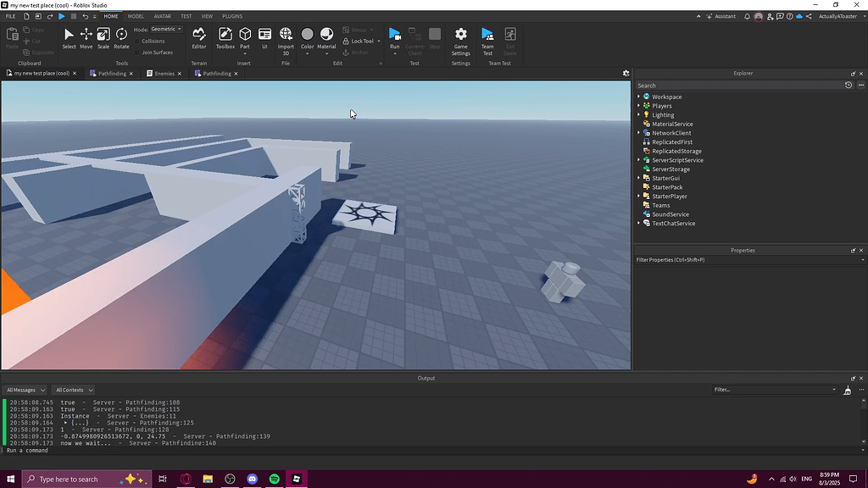Open the ActuallyAToaster account dropdown

pyautogui.click(x=840, y=17)
